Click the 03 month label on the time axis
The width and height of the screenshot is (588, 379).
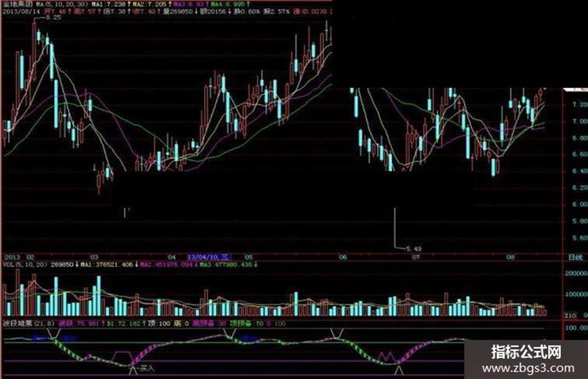point(95,257)
